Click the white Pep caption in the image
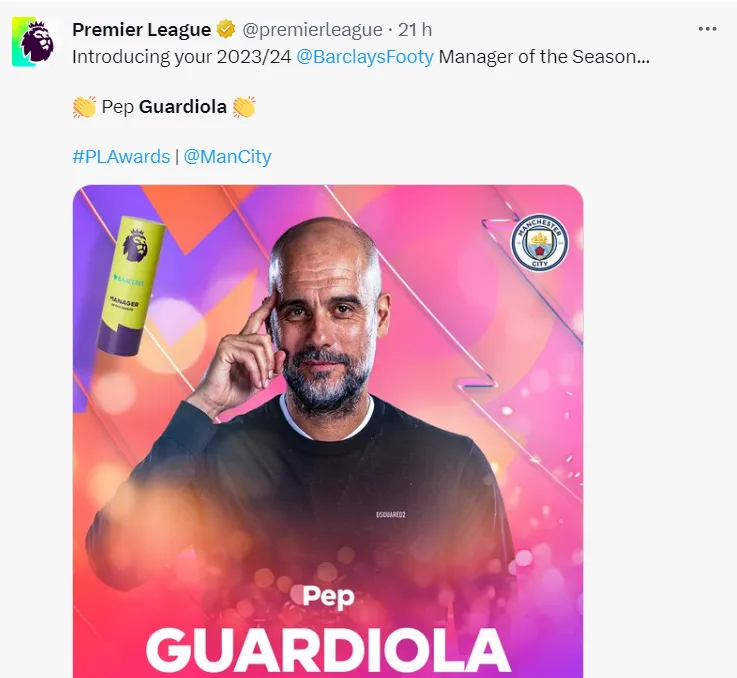The width and height of the screenshot is (737, 678). tap(328, 597)
